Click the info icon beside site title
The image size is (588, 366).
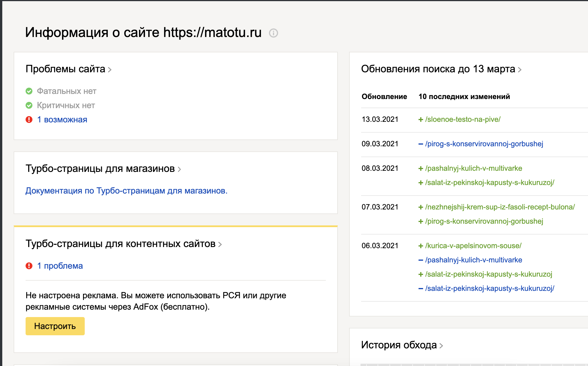pos(273,33)
